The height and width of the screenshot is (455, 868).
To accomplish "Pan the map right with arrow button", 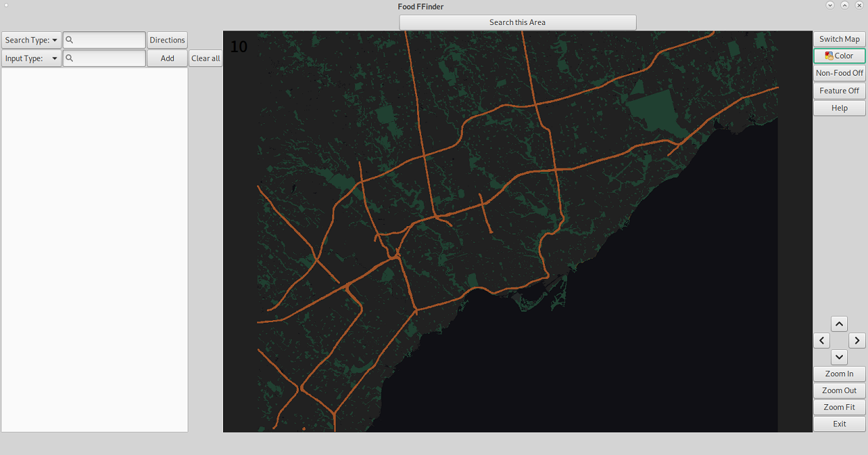I will point(857,340).
